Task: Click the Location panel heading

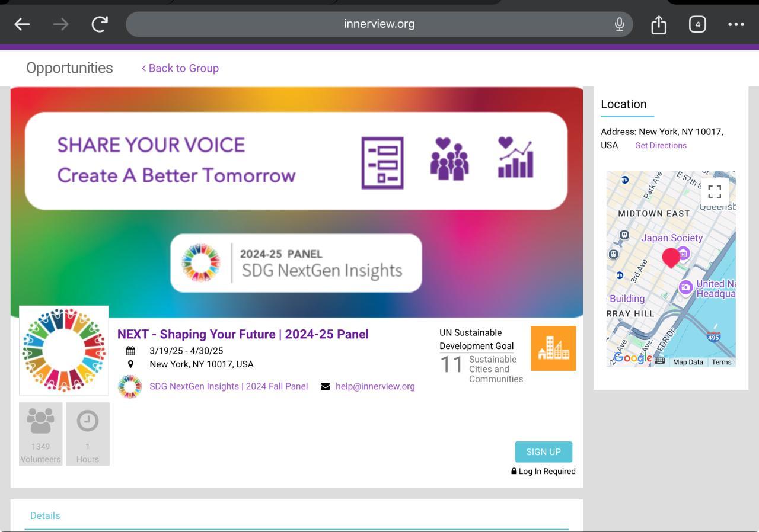Action: [624, 104]
